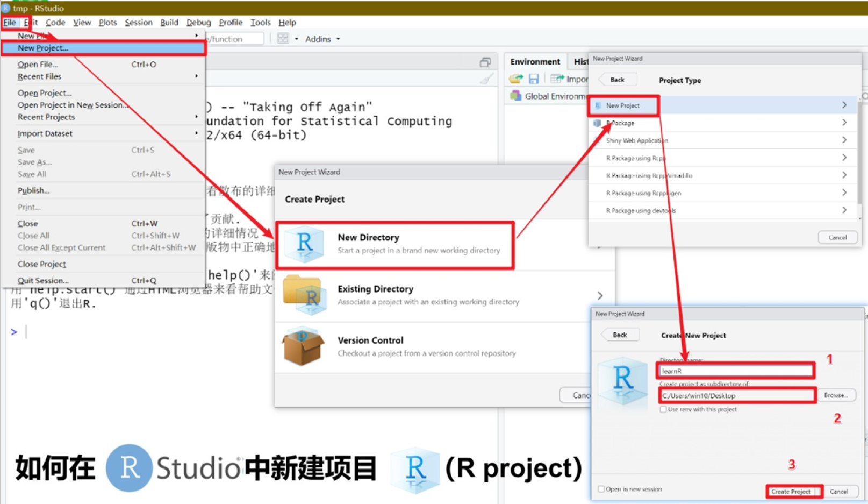The height and width of the screenshot is (504, 868).
Task: Select New Project type row
Action: point(723,105)
